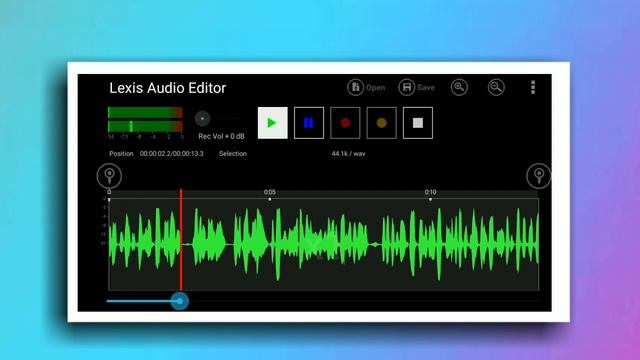The width and height of the screenshot is (640, 360).
Task: Click the red playhead line in waveform
Action: (x=181, y=240)
